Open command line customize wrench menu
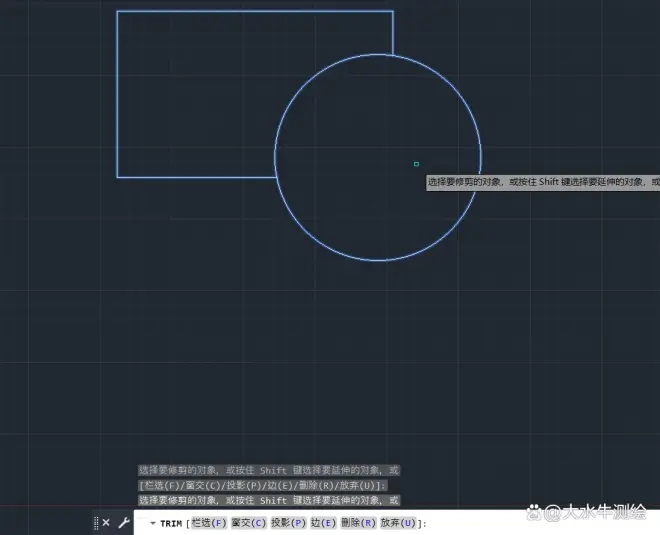The width and height of the screenshot is (660, 535). click(124, 522)
